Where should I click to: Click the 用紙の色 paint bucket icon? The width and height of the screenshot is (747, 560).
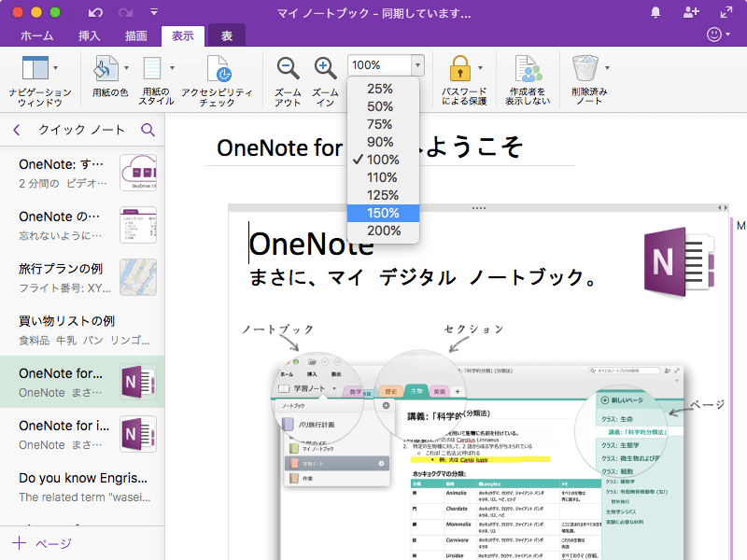[106, 68]
